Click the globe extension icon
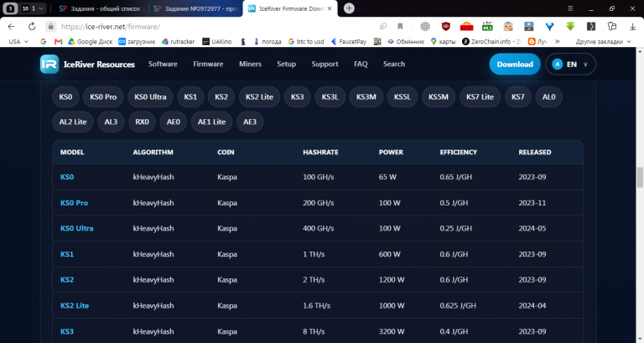The width and height of the screenshot is (644, 343). [x=425, y=27]
